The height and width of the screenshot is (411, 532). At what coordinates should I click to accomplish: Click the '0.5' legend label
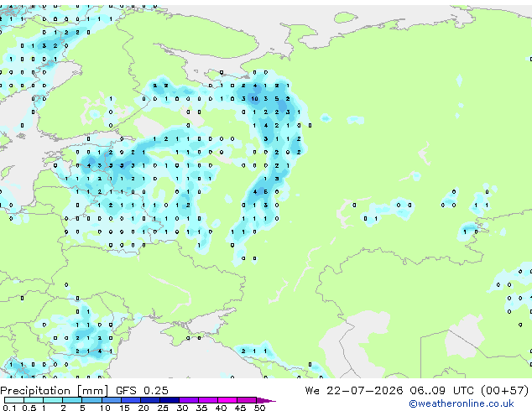(29, 408)
